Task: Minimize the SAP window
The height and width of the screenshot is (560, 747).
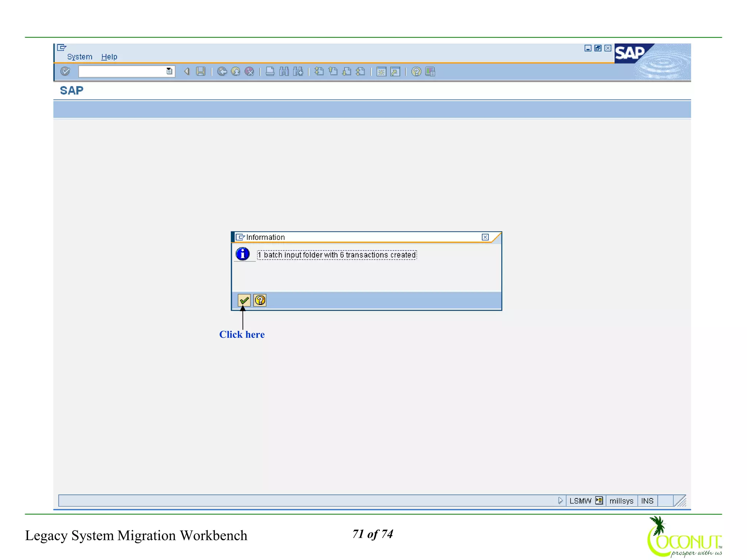Action: pos(588,48)
